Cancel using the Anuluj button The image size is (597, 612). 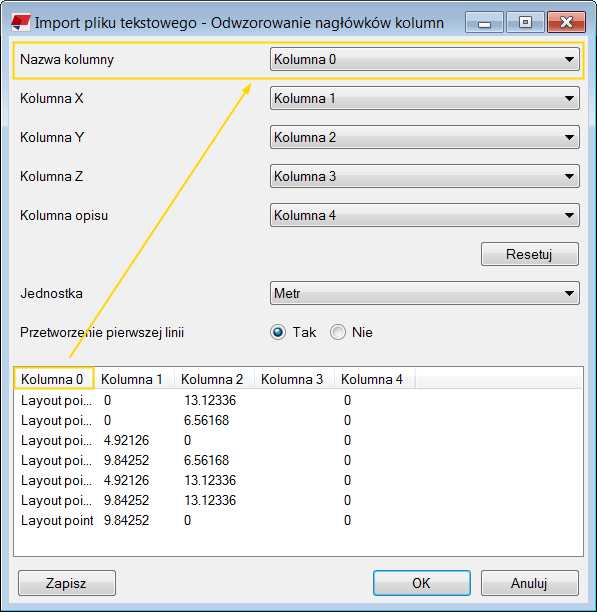(x=529, y=583)
